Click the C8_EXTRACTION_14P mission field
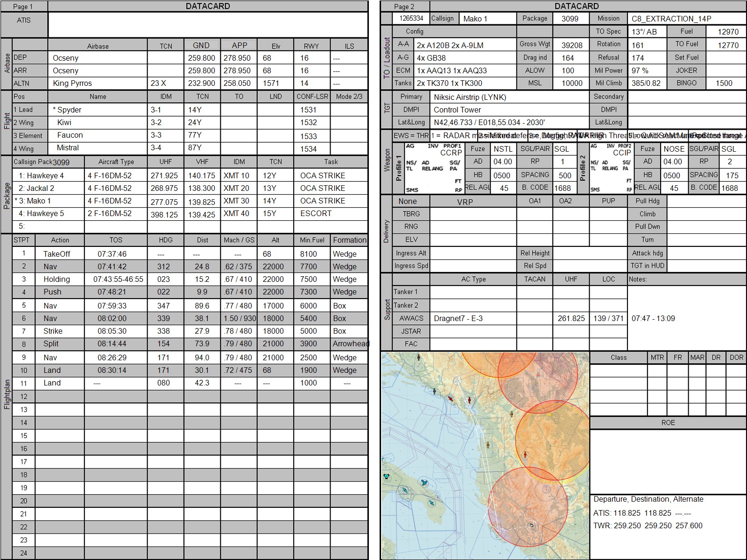This screenshot has height=560, width=747. pyautogui.click(x=686, y=19)
